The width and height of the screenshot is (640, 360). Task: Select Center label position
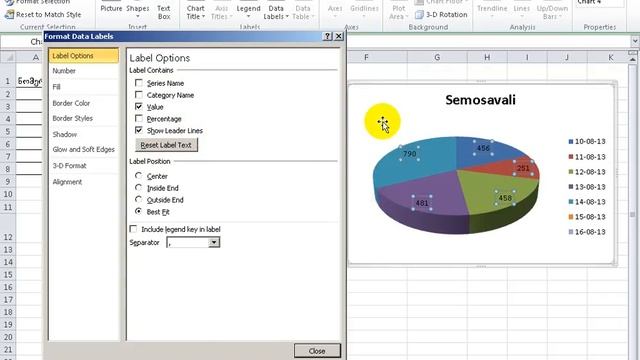[138, 176]
